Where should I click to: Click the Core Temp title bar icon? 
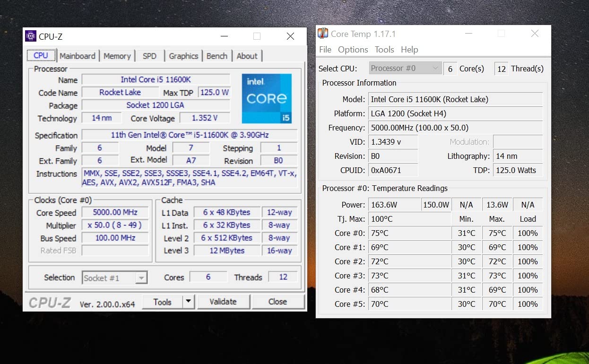tap(323, 34)
